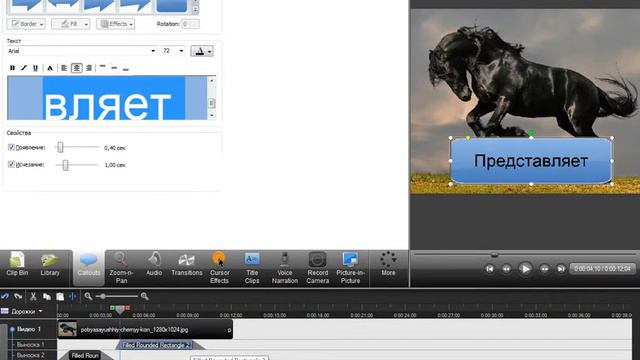Toggle the text shadow A icon
Viewport: 640px width, 360px height.
coord(50,68)
